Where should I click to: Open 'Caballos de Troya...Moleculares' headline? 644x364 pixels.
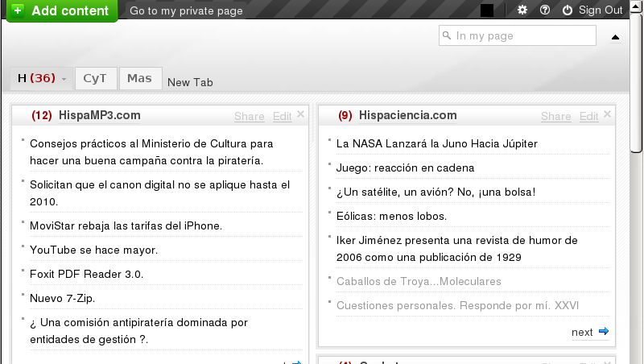[x=419, y=281]
